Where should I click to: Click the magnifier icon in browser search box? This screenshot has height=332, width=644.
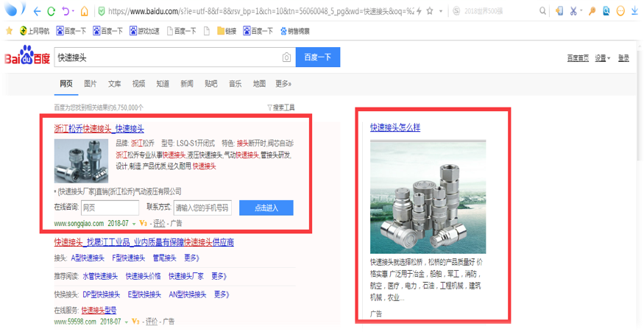pos(542,11)
